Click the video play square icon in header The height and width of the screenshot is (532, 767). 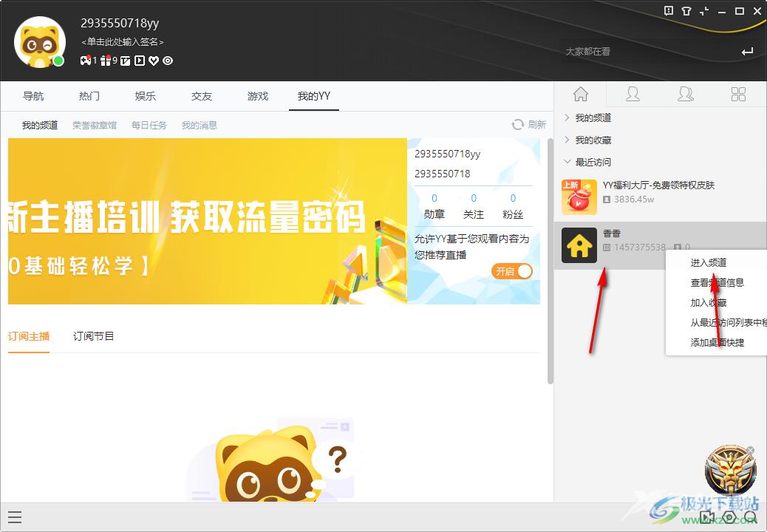pos(140,61)
